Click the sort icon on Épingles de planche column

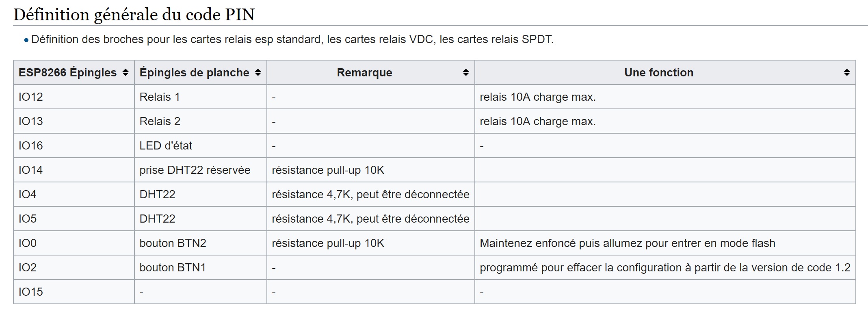[258, 73]
